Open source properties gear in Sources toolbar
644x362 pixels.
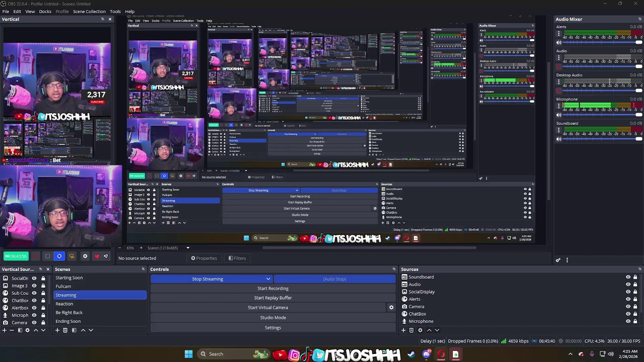[420, 330]
